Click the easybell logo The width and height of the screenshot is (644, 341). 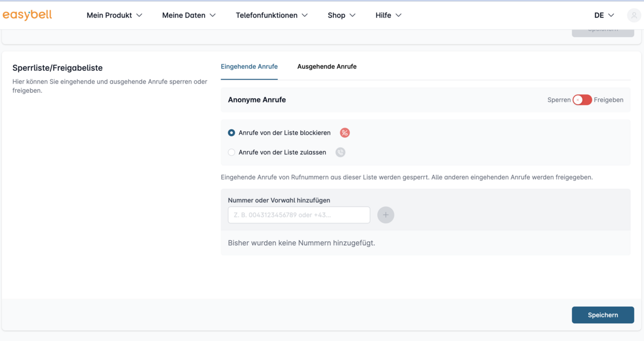point(27,15)
